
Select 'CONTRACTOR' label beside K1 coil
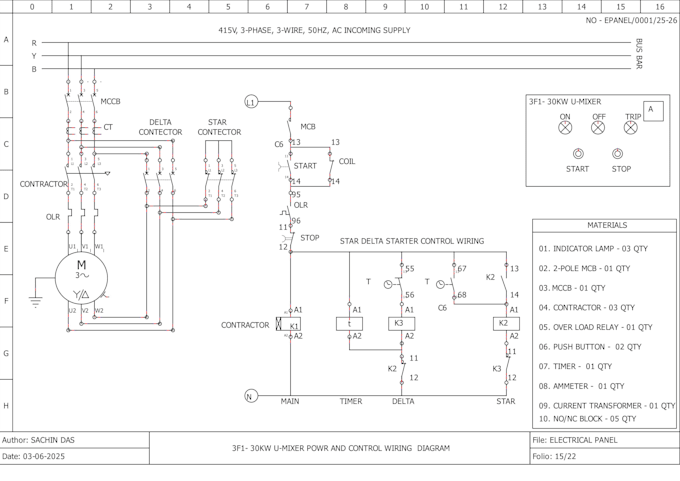245,325
